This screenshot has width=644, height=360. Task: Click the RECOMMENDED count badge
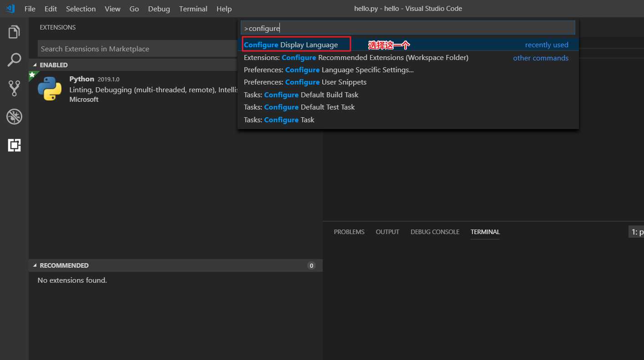click(311, 265)
